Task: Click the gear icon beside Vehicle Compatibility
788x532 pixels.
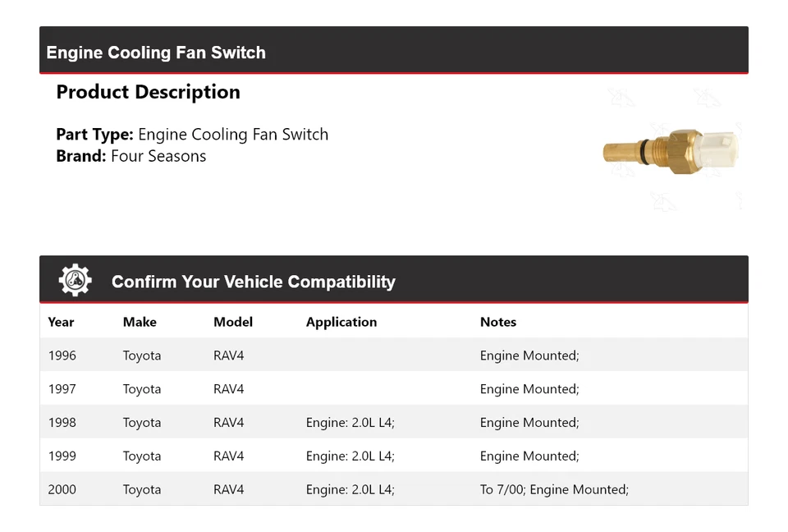Action: (75, 281)
